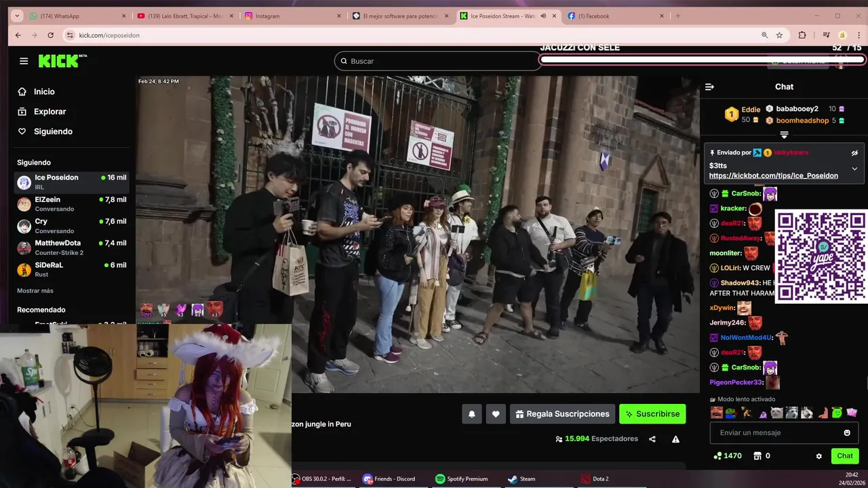Expand the gift leaderboard arrow
Image resolution: width=868 pixels, height=488 pixels.
click(x=784, y=136)
